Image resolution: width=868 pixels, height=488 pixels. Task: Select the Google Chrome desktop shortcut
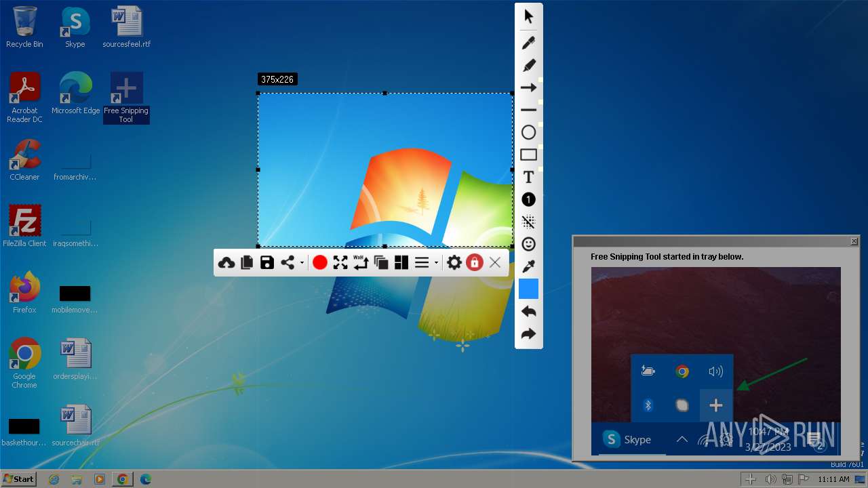(x=24, y=364)
